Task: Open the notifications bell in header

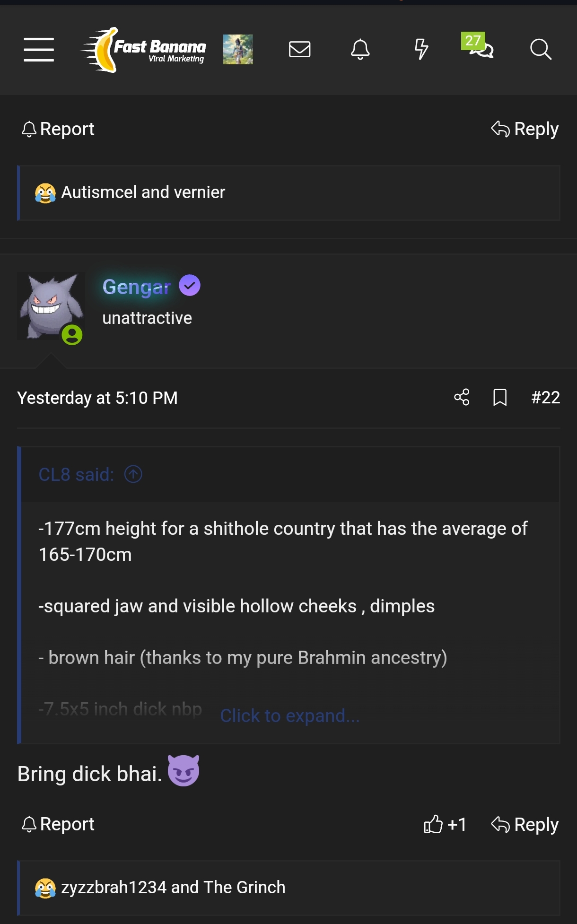Action: click(x=360, y=49)
